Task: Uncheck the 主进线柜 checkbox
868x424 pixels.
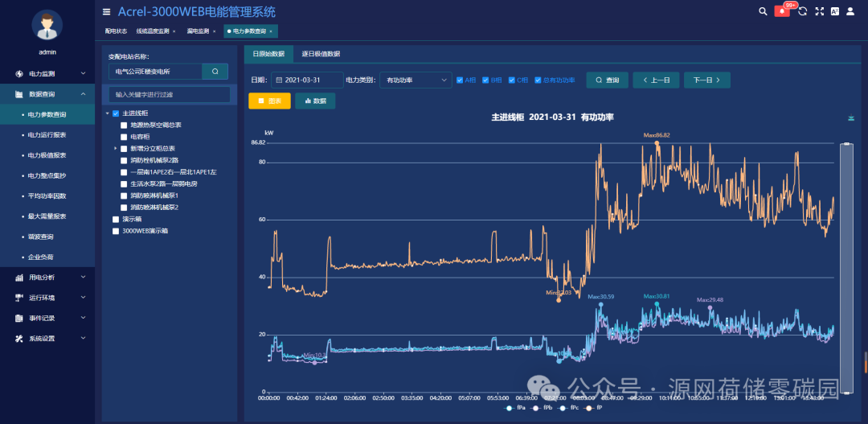Action: (116, 113)
